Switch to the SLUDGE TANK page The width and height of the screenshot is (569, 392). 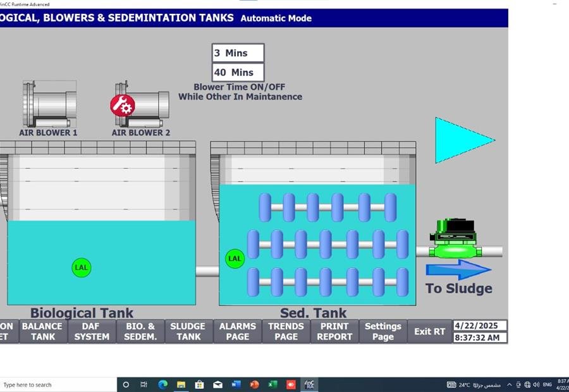188,331
